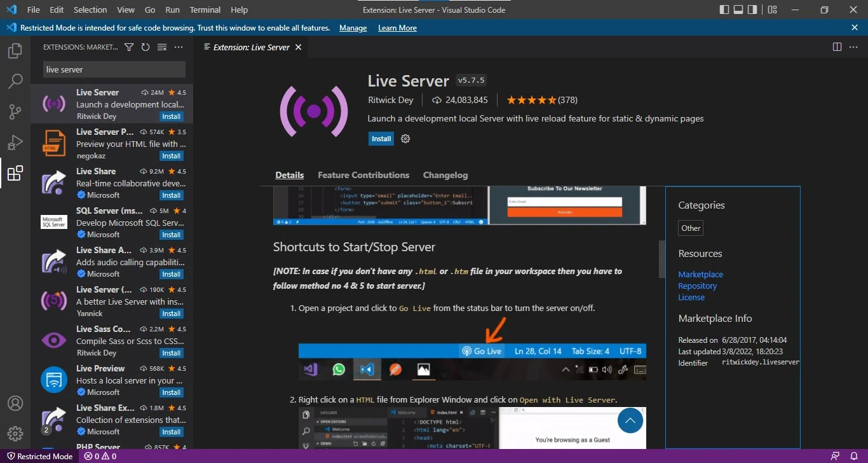
Task: Click the Other category tag
Action: (691, 228)
